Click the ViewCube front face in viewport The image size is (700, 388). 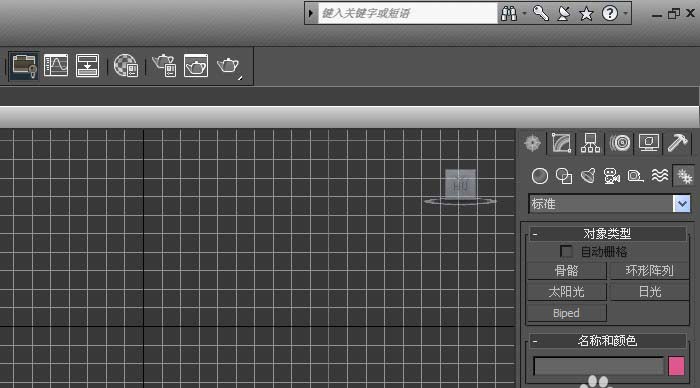460,184
